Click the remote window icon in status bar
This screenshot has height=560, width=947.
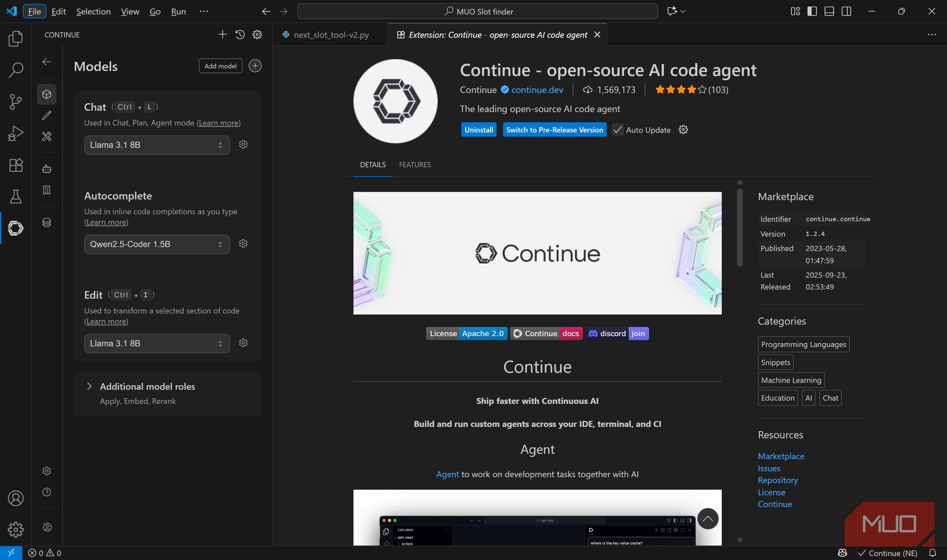(11, 553)
